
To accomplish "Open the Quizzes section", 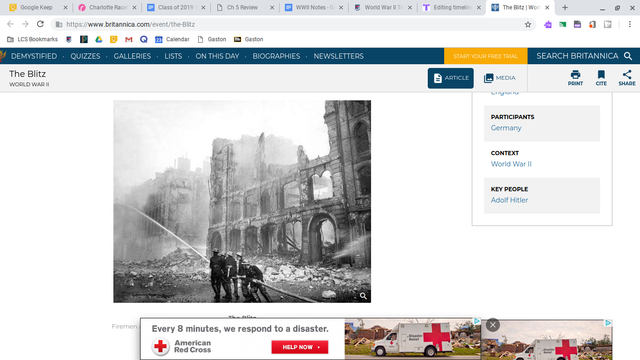I will [85, 56].
